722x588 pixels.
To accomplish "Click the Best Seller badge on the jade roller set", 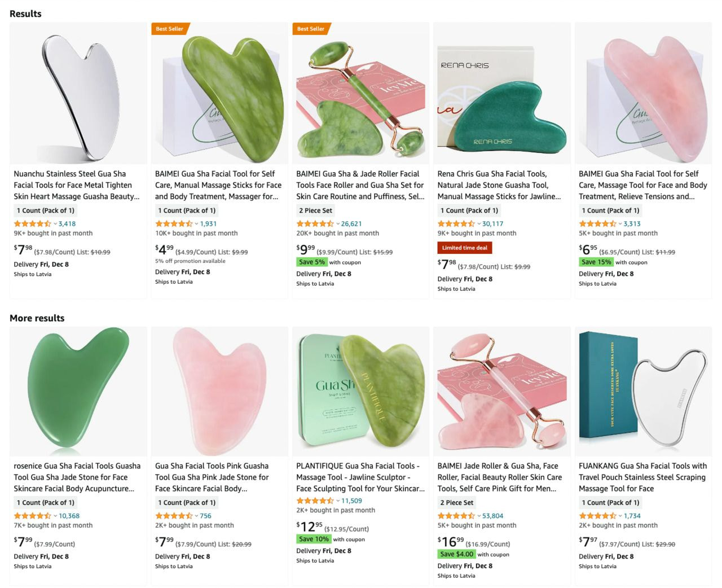I will 309,29.
